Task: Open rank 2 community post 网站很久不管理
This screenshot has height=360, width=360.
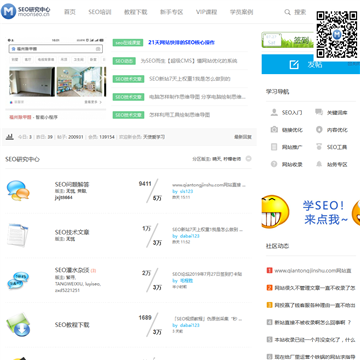Action: (315, 288)
